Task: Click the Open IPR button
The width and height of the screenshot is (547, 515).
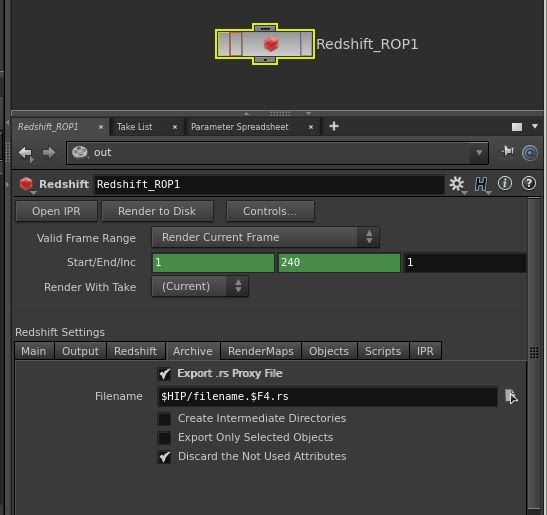Action: point(56,211)
